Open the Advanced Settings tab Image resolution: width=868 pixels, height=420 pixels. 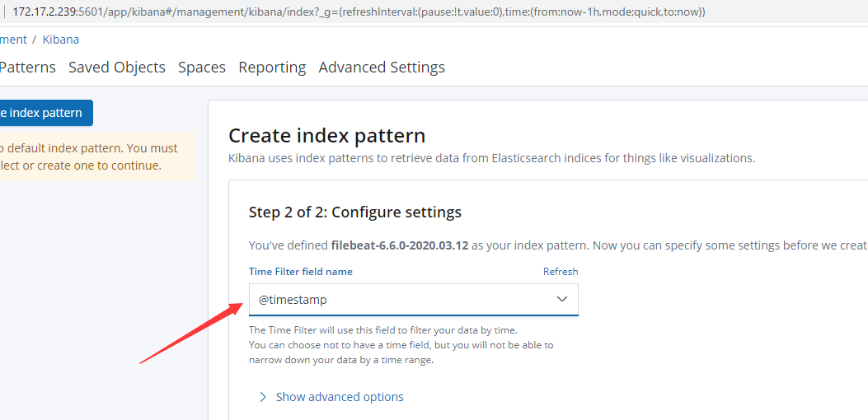382,68
